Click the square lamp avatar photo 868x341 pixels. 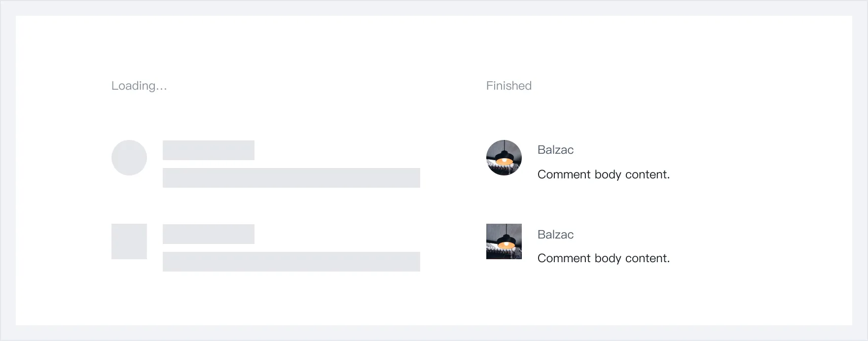(504, 241)
